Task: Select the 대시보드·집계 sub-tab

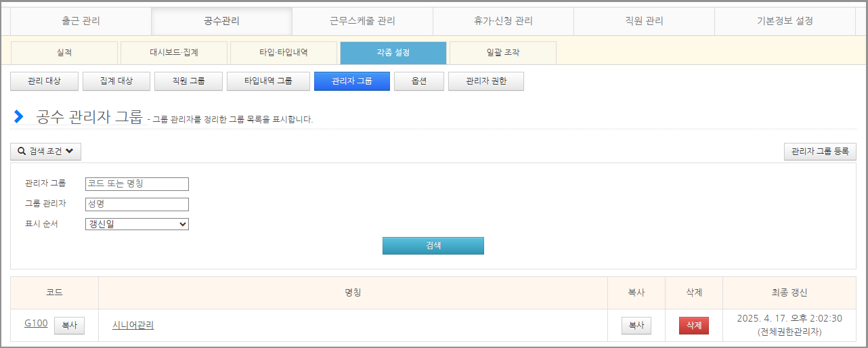Action: [174, 53]
